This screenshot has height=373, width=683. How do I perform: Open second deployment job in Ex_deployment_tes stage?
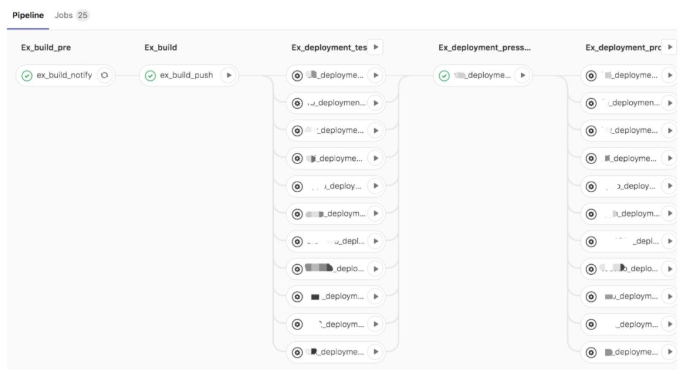click(x=335, y=103)
